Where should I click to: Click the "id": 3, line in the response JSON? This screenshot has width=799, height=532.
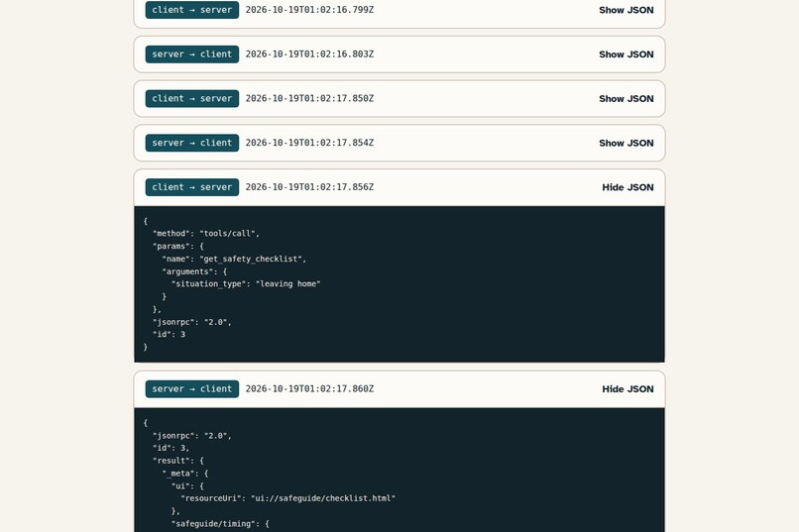(171, 448)
